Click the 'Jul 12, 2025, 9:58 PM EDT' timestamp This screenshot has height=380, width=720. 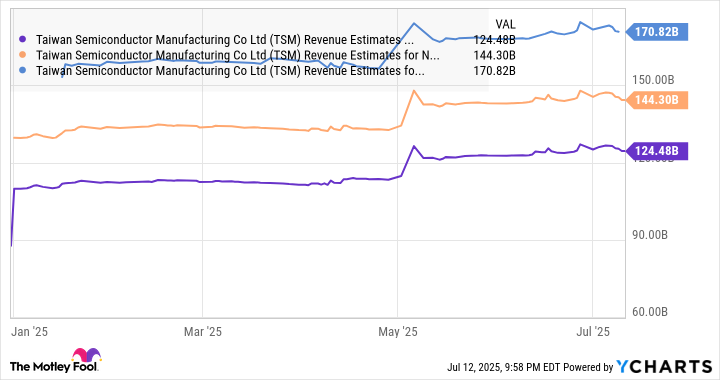pyautogui.click(x=504, y=368)
